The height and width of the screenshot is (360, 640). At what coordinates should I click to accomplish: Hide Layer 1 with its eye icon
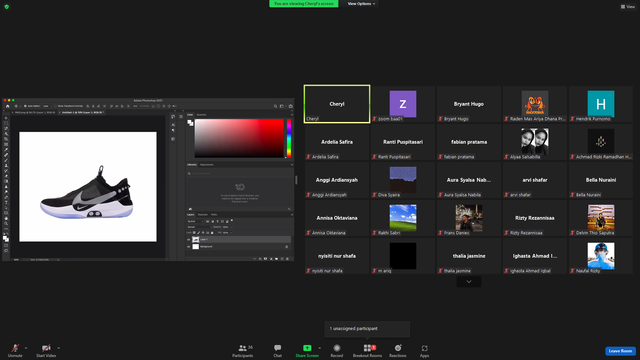189,240
